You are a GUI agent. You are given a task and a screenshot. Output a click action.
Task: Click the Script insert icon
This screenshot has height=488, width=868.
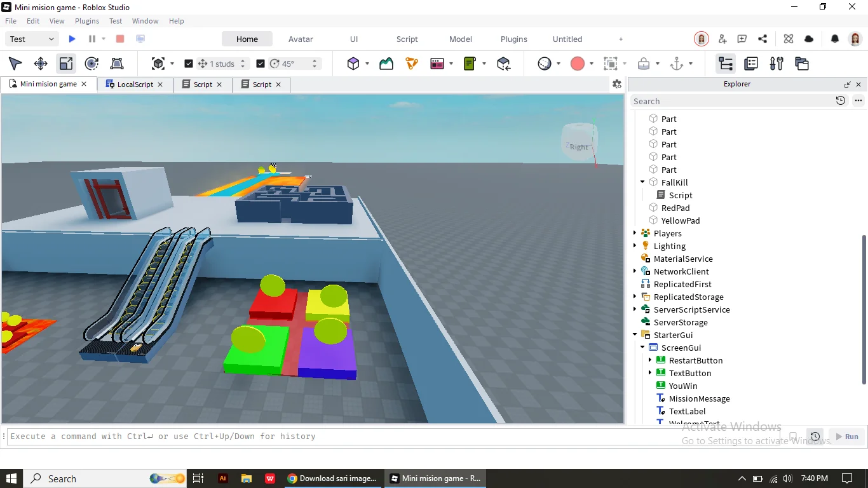(470, 64)
